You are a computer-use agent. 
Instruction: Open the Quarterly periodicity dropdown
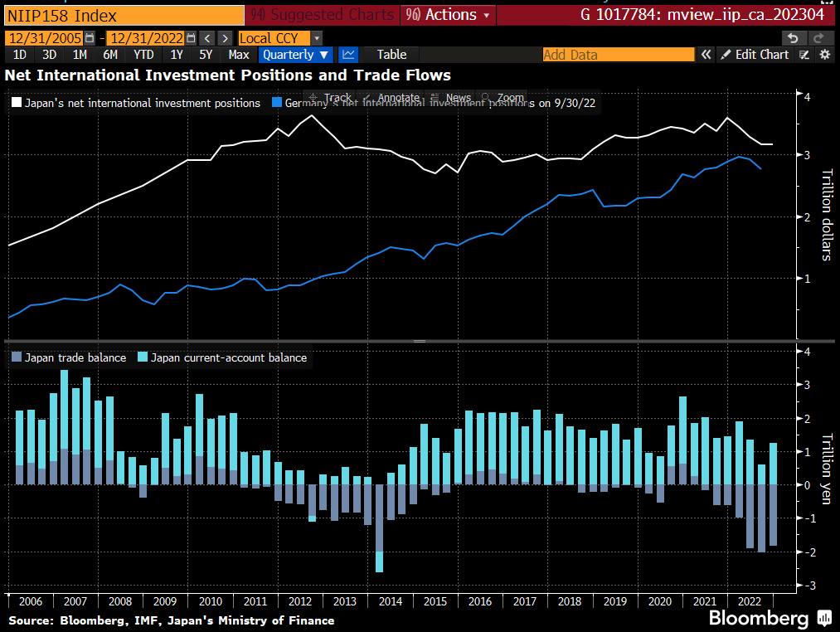click(296, 55)
